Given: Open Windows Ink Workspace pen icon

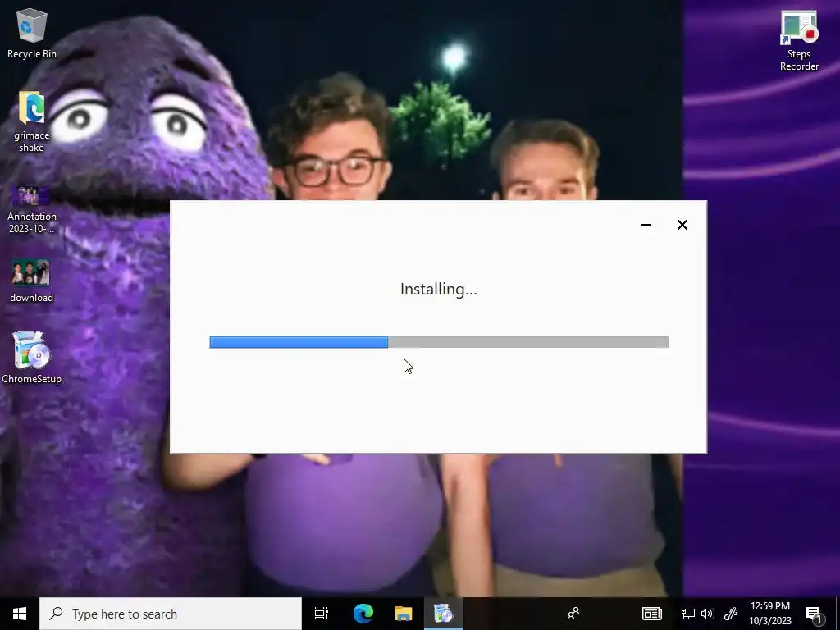Looking at the screenshot, I should tap(731, 614).
